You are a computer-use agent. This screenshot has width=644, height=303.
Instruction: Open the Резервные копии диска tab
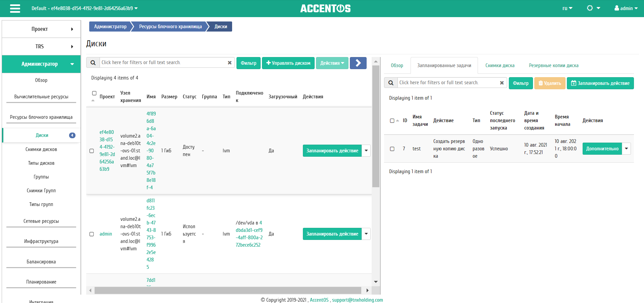coord(553,65)
